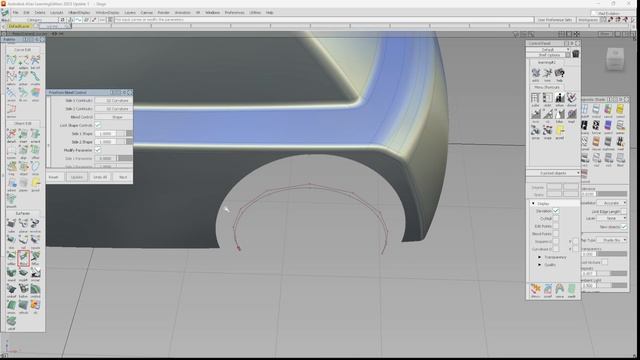The height and width of the screenshot is (360, 640).
Task: Open Side 2 Continuity dropdown
Action: click(113, 109)
